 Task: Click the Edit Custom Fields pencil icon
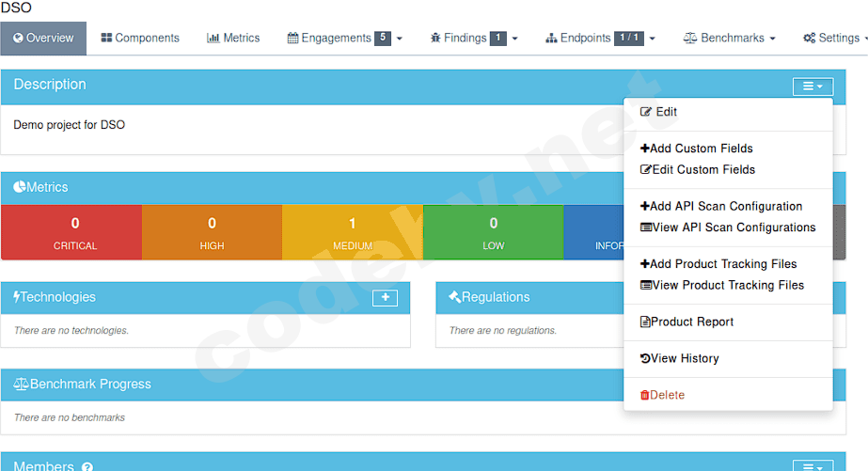pyautogui.click(x=645, y=169)
